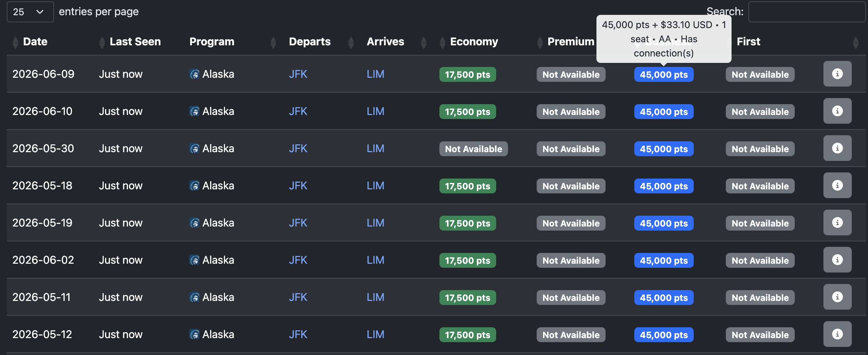Viewport: 868px width, 355px height.
Task: Sort table by Last Seen column
Action: [x=135, y=42]
